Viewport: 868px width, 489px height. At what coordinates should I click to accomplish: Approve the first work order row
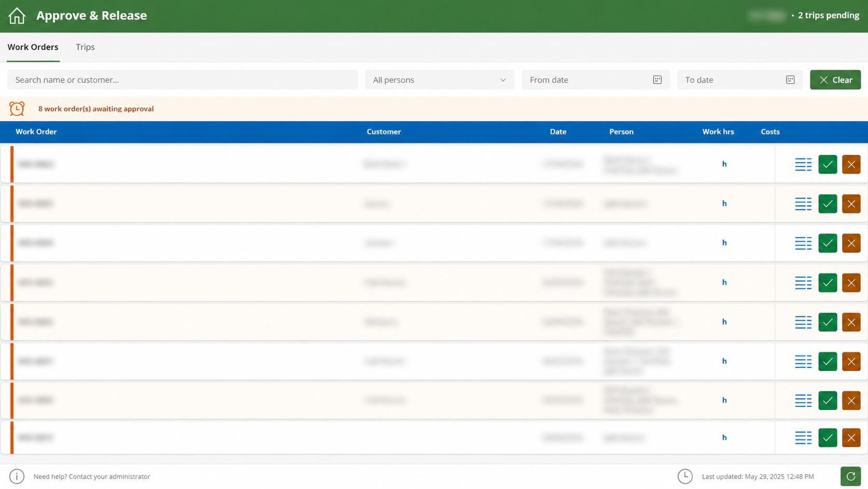coord(828,164)
